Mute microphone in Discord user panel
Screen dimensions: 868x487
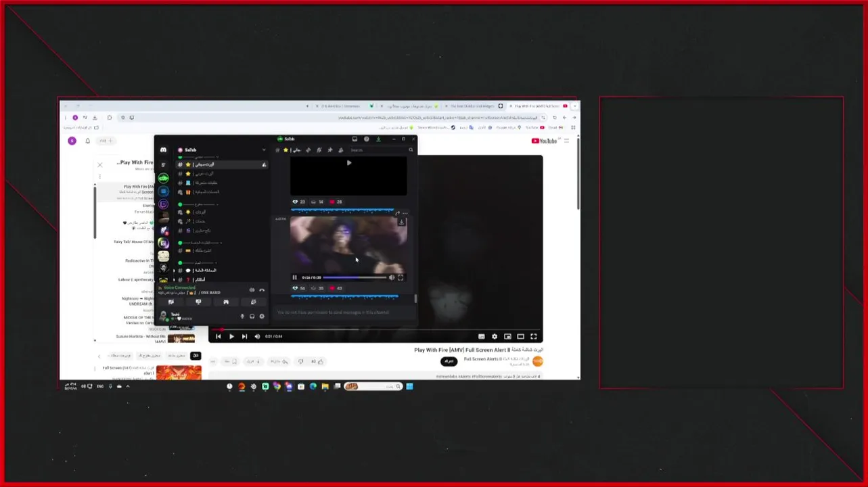pyautogui.click(x=242, y=317)
